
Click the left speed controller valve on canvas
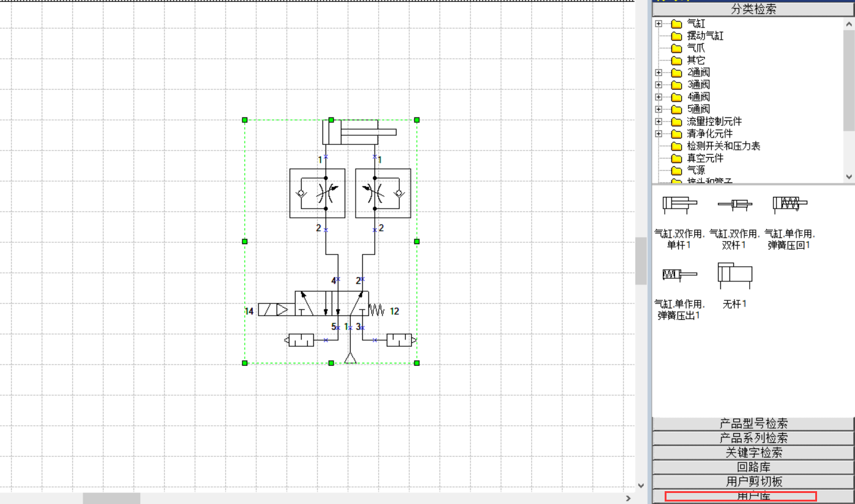pos(317,193)
